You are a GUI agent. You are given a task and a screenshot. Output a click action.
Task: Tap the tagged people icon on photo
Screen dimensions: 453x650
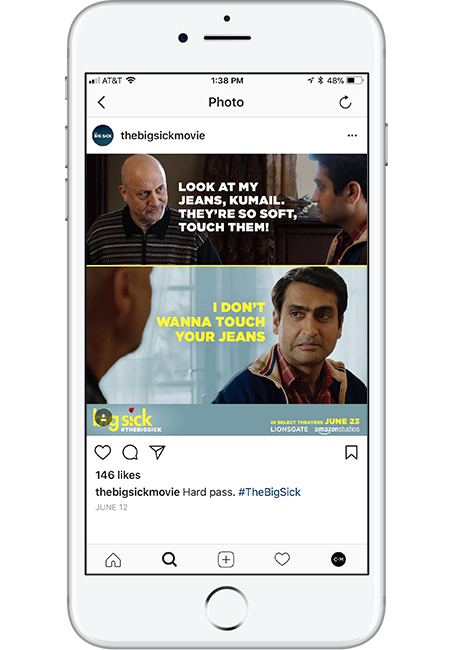tap(103, 417)
